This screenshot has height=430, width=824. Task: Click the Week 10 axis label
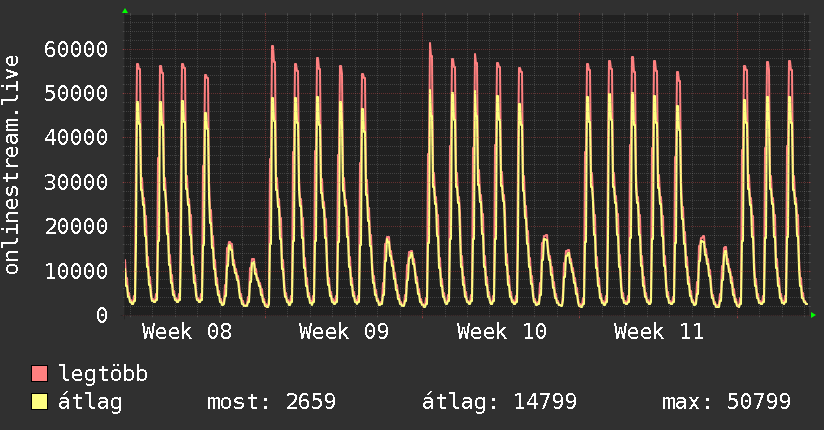pyautogui.click(x=502, y=332)
